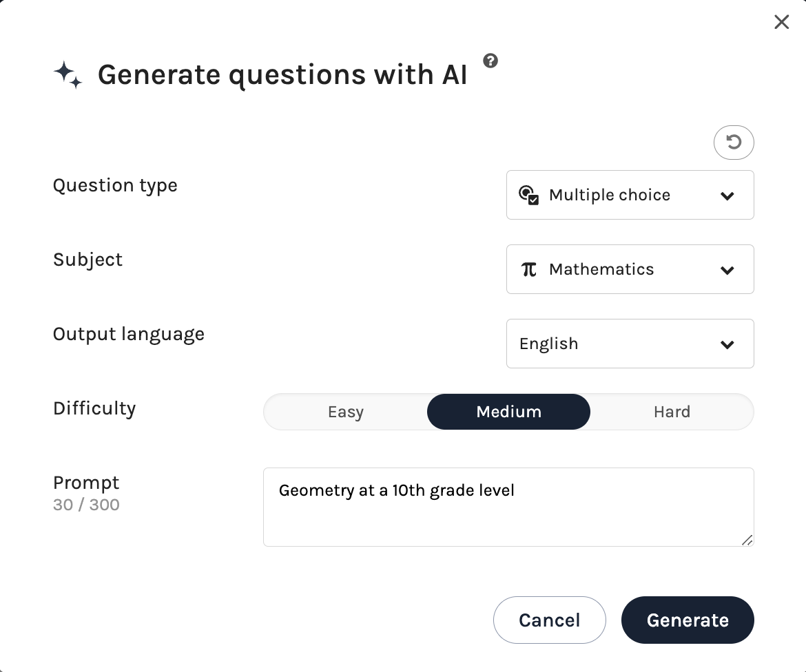
Task: Switch difficulty to Hard
Action: (672, 412)
